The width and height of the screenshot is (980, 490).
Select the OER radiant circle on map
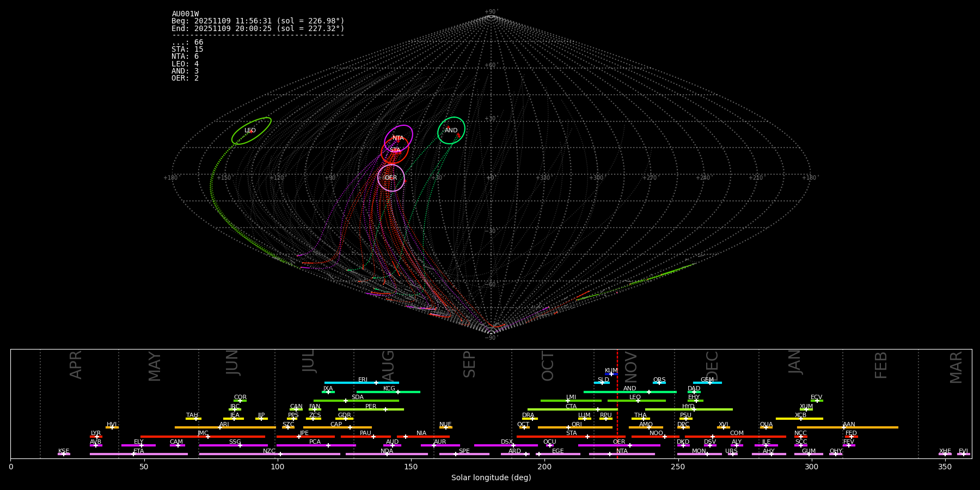391,178
